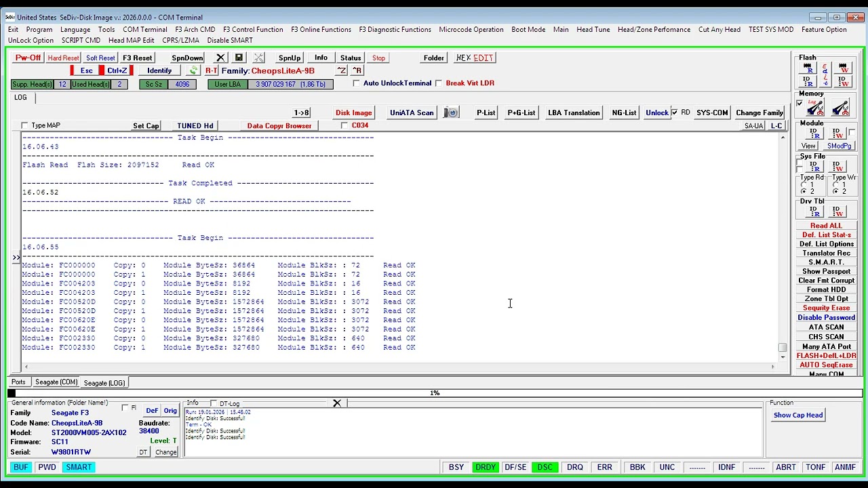Open the F3 Arch CMD menu
868x488 pixels.
click(x=195, y=30)
